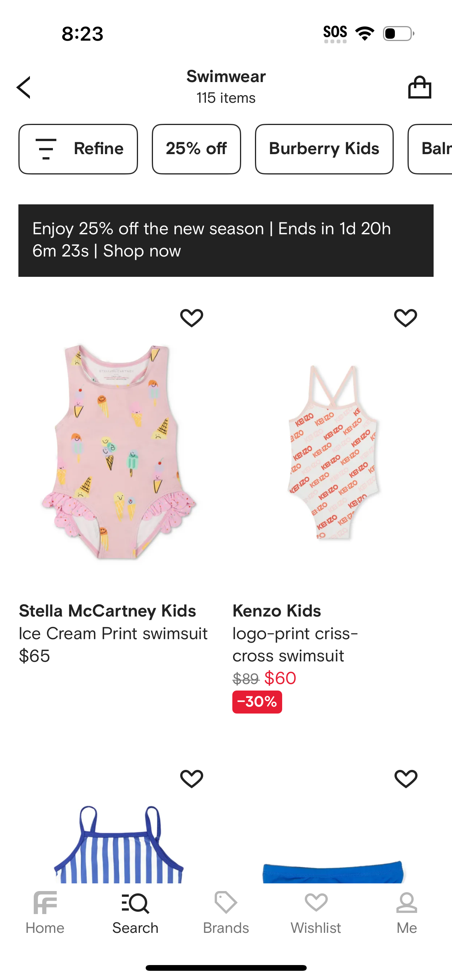Screen dimensions: 452x980
Task: Open the shopping bag
Action: [x=419, y=87]
